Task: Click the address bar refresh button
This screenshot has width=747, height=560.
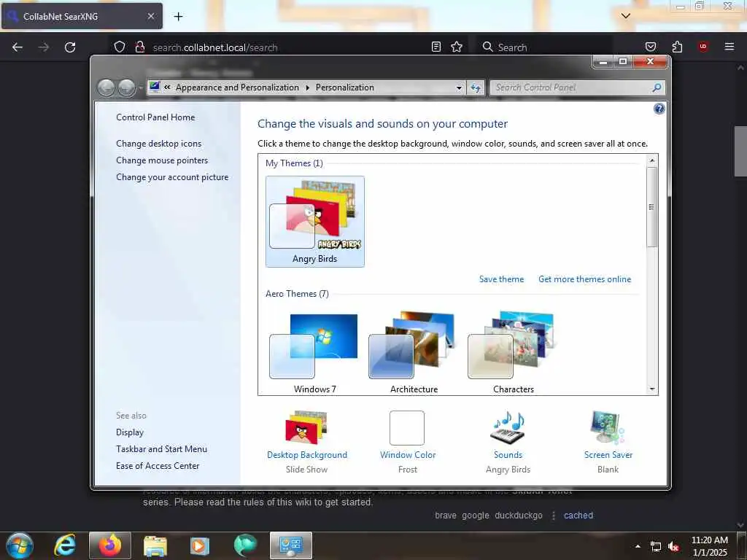Action: (476, 87)
